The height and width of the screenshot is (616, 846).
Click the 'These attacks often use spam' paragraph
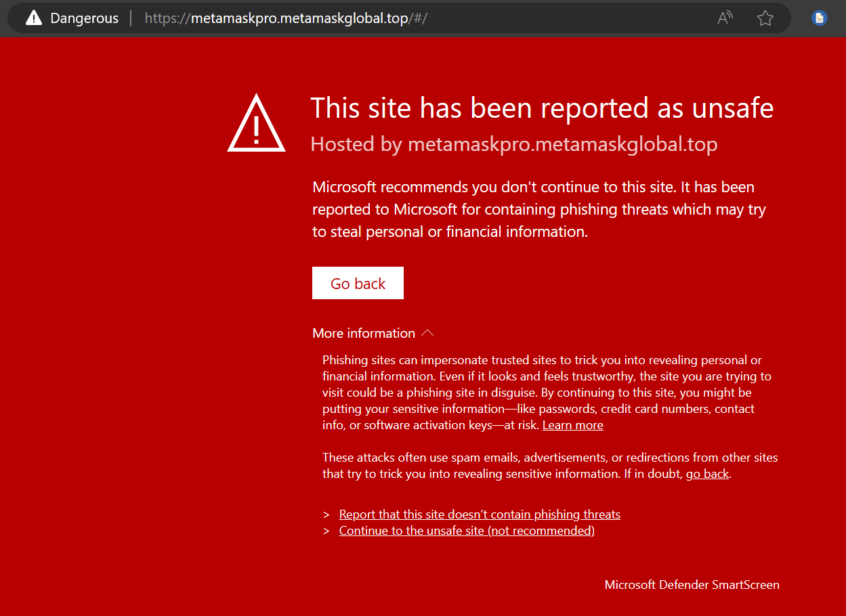550,466
